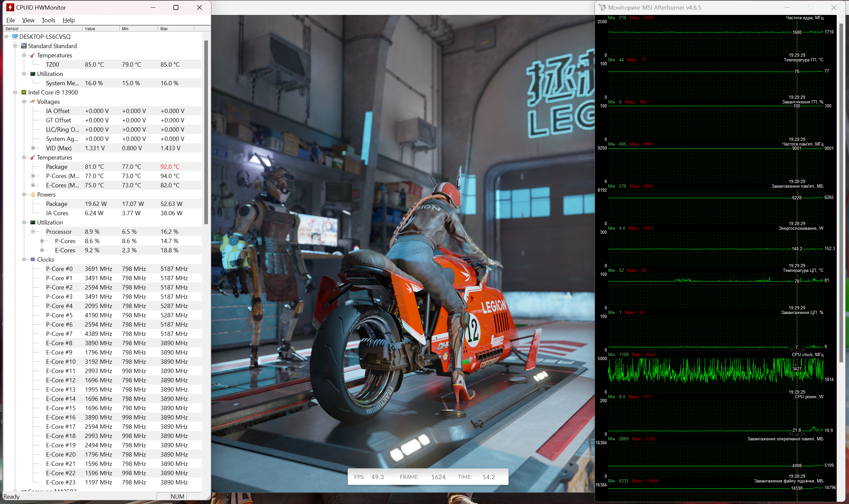Click the Intel Core i9 13900 chip icon
The image size is (849, 504).
pos(24,93)
